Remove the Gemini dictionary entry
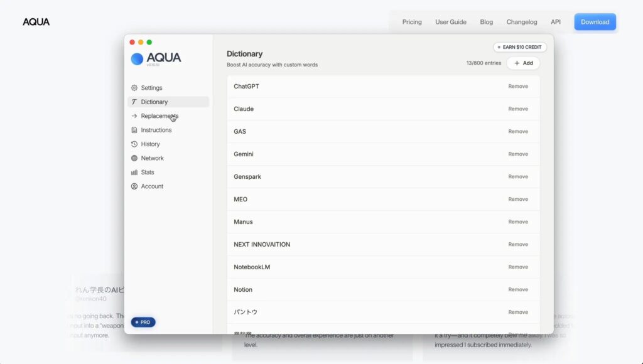 [518, 154]
